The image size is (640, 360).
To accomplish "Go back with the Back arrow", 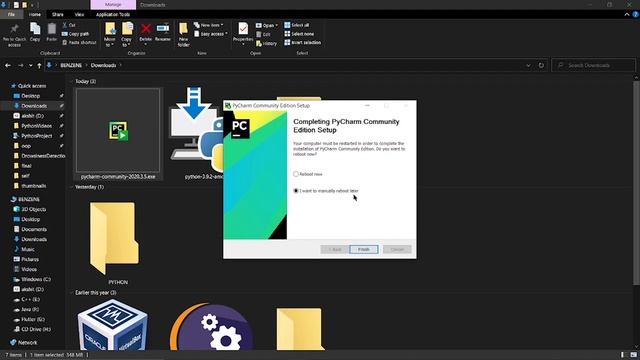I will (8, 65).
